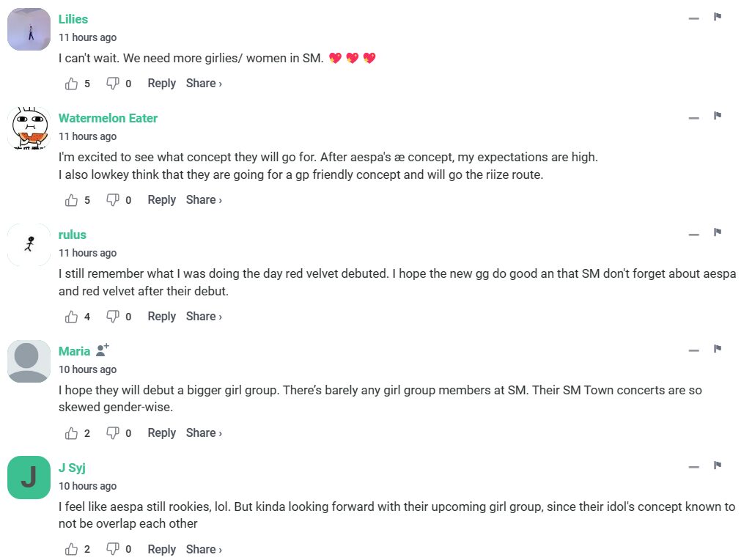Open Share options on Lilies' comment
Image resolution: width=752 pixels, height=560 pixels.
pos(204,84)
